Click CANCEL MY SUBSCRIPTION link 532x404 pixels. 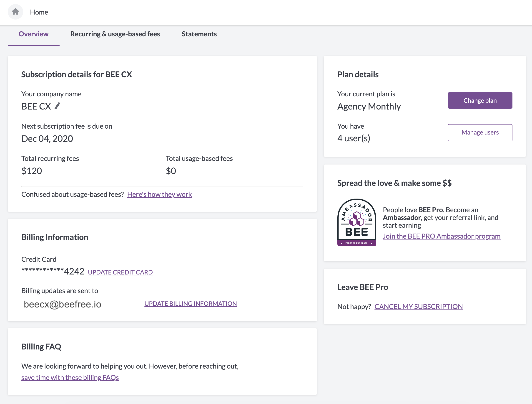(418, 307)
